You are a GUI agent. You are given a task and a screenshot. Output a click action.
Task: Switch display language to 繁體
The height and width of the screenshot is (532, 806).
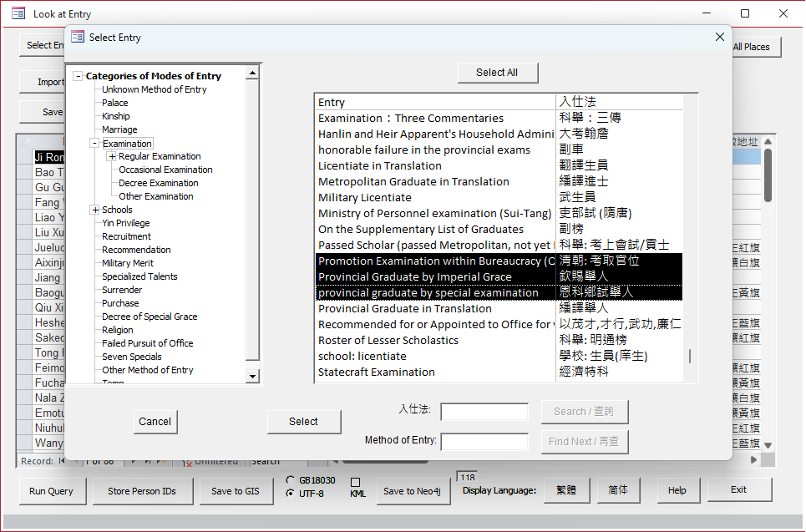pyautogui.click(x=565, y=490)
